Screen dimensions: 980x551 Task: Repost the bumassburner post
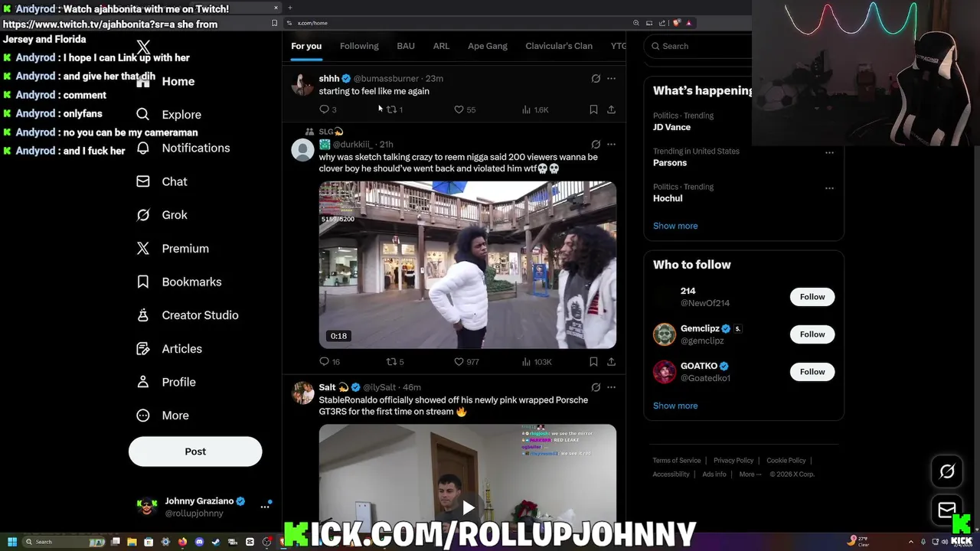coord(394,109)
